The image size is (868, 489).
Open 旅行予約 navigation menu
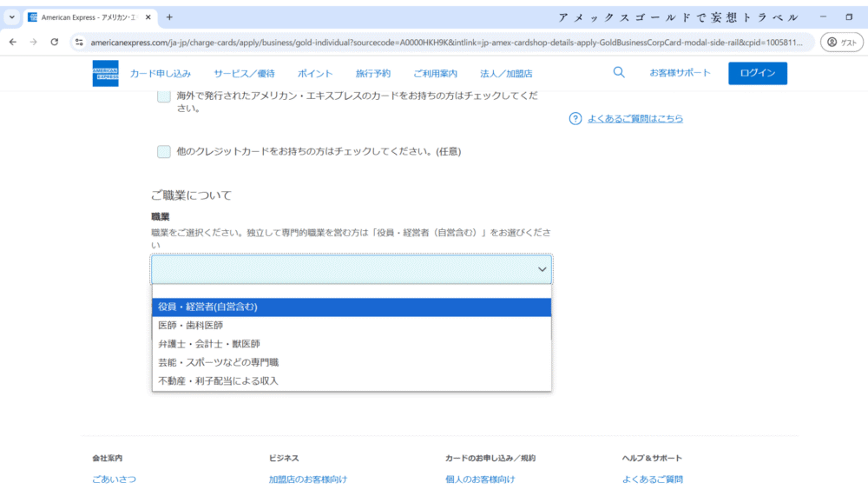373,74
